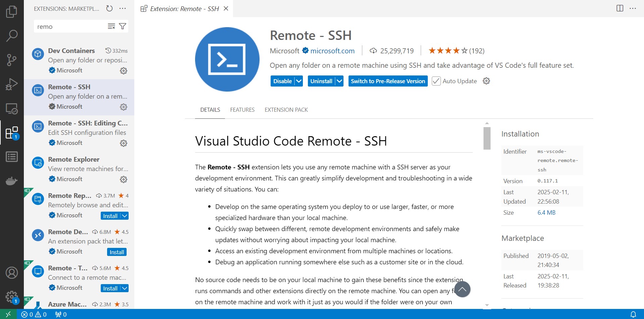This screenshot has height=319, width=644.
Task: Open manage gear for Dev Containers extension
Action: pos(124,71)
